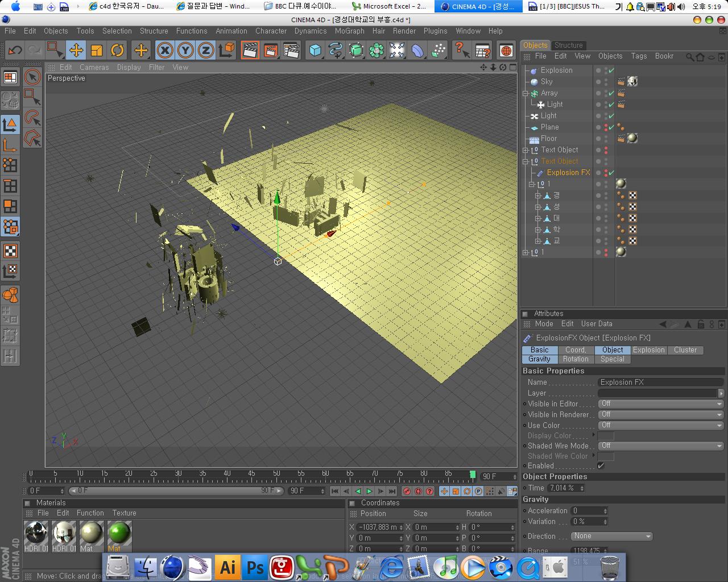Click the Display Color swatch
The width and height of the screenshot is (728, 582).
(x=606, y=436)
